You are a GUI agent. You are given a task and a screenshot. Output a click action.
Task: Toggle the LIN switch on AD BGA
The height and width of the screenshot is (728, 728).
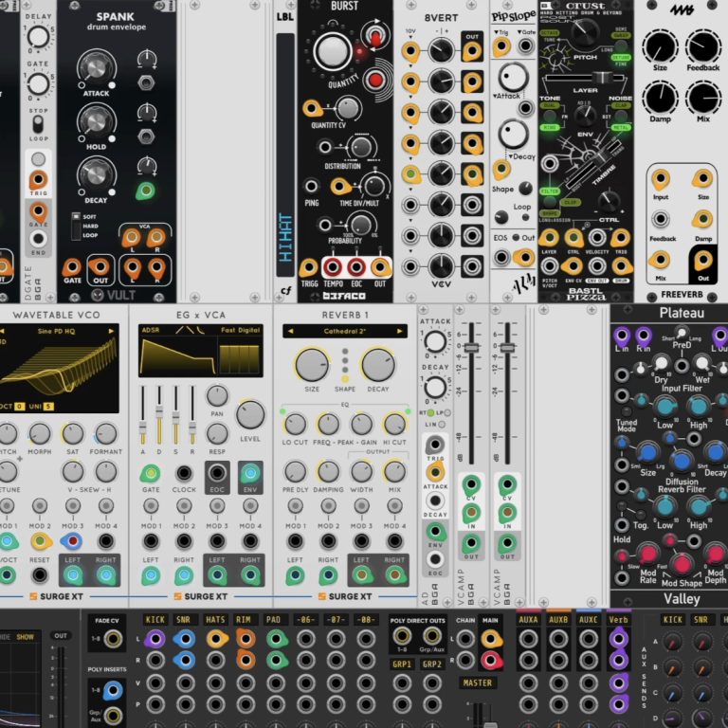(x=442, y=425)
